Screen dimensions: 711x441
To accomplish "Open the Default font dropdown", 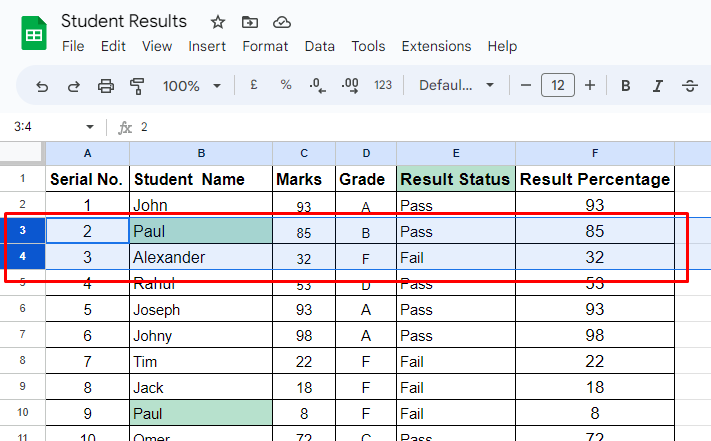I will [456, 85].
